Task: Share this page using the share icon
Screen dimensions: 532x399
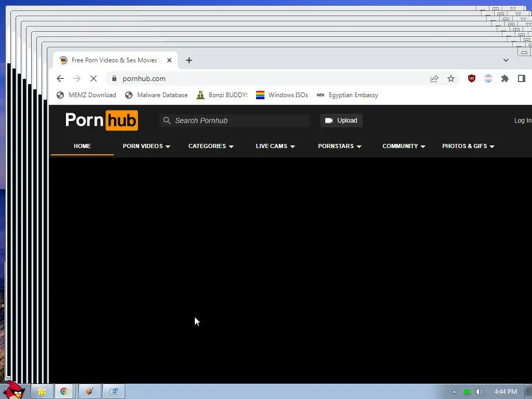Action: click(434, 79)
